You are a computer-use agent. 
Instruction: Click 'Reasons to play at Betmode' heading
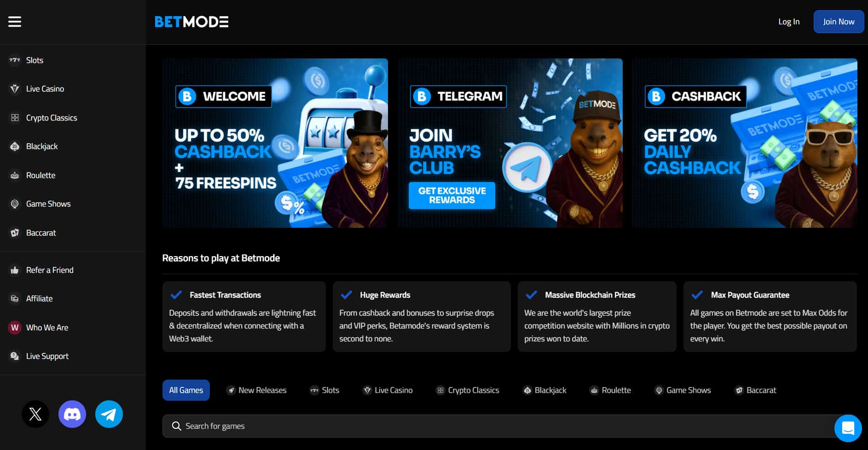(x=221, y=258)
